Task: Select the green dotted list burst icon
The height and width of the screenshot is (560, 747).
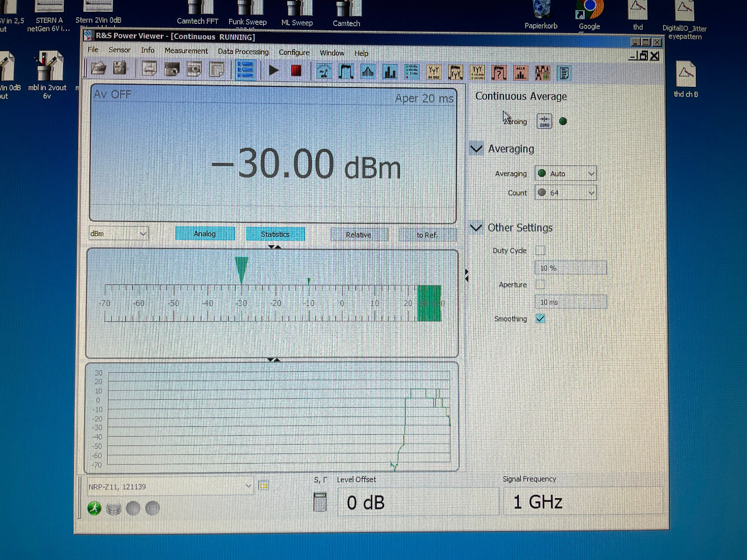Action: (411, 72)
